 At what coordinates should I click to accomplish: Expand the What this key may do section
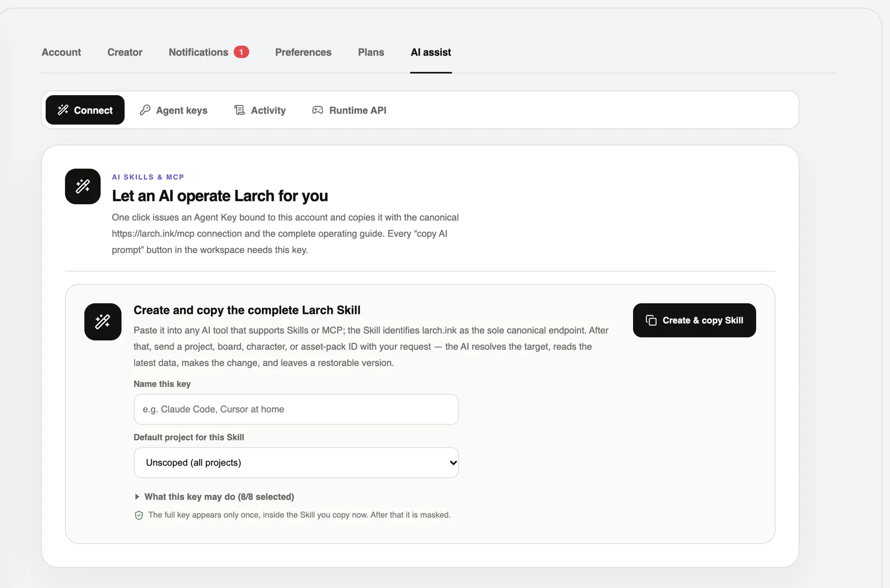[x=215, y=497]
